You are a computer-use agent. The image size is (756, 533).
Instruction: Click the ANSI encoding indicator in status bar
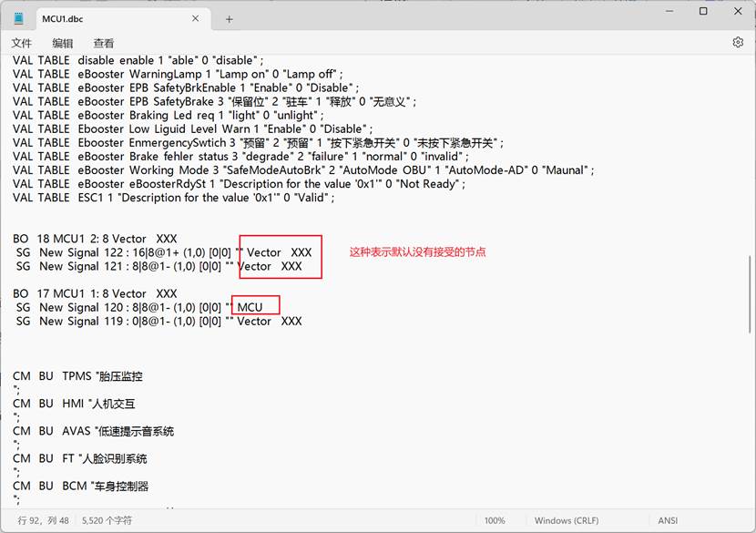pos(668,520)
